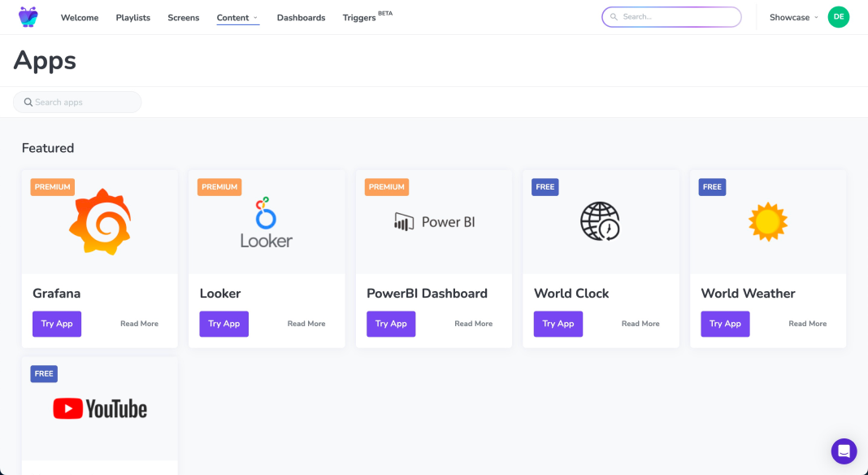Click the World Weather card thumbnail
Screen dimensions: 868x475
pyautogui.click(x=767, y=220)
